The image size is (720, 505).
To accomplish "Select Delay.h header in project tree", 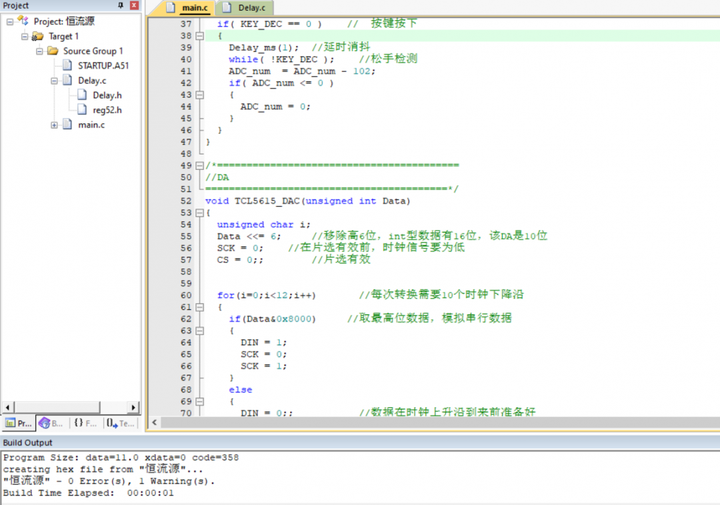I will [107, 95].
